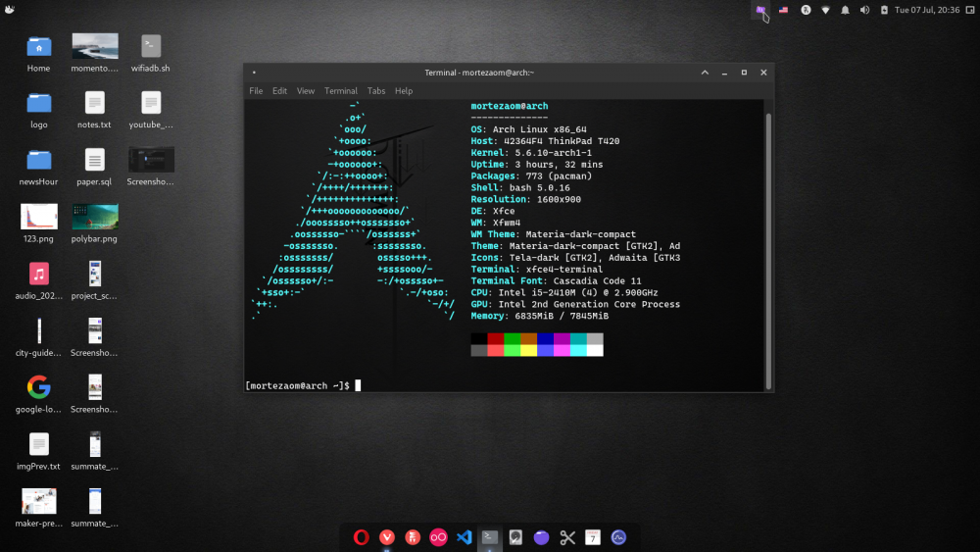Click the volume speaker icon in panel

864,10
